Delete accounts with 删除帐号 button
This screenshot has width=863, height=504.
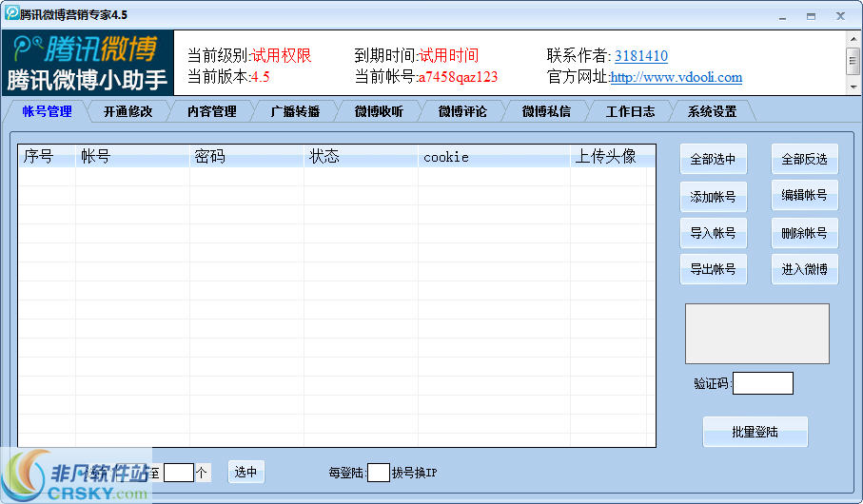pyautogui.click(x=805, y=233)
